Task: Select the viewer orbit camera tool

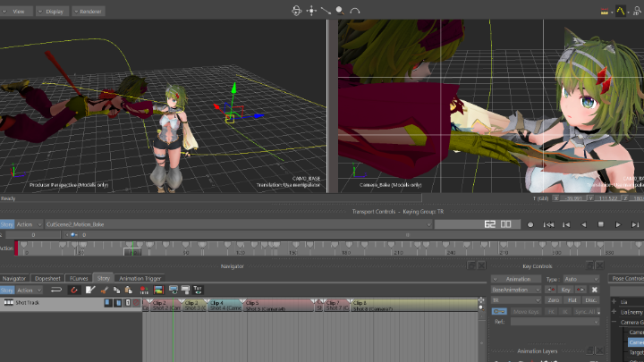Action: coord(297,11)
